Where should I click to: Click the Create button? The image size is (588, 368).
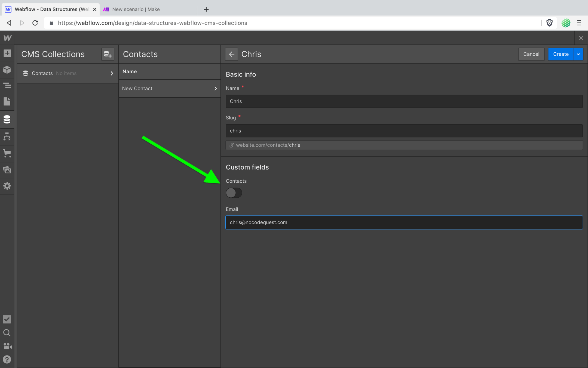[x=561, y=54]
